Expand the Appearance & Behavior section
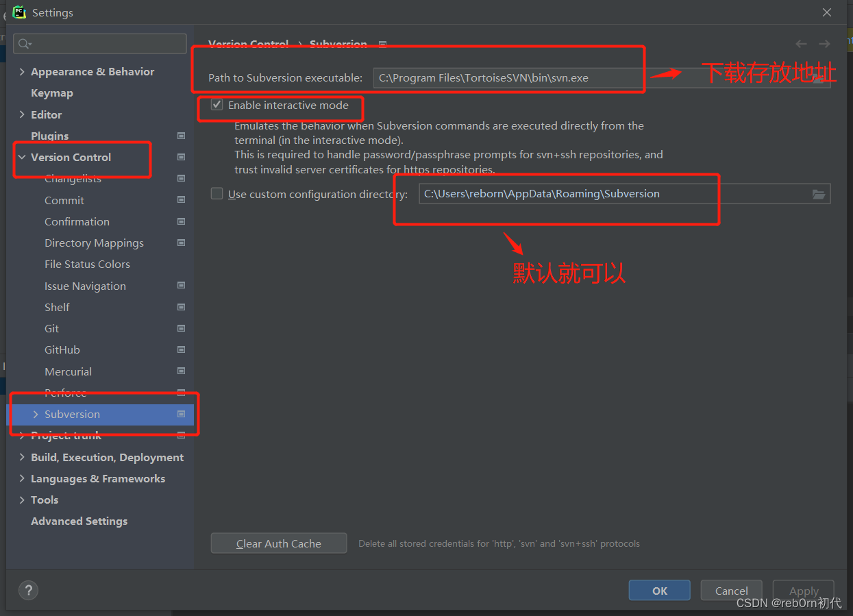 coord(22,72)
